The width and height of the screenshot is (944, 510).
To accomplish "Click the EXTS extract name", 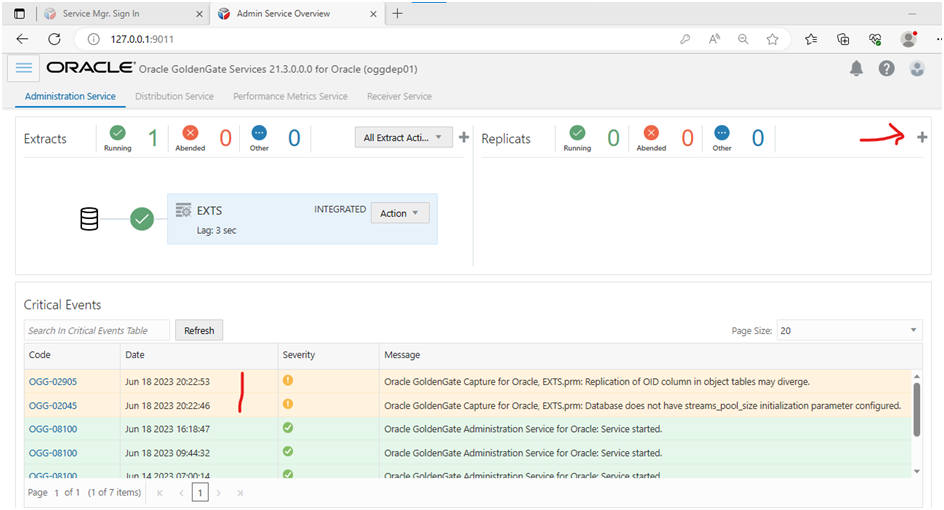I will 210,211.
